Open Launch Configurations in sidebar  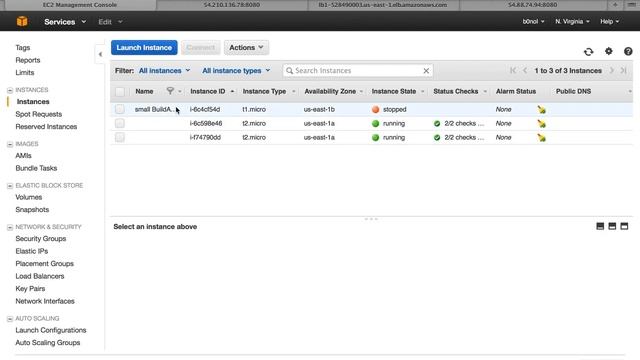pos(51,330)
